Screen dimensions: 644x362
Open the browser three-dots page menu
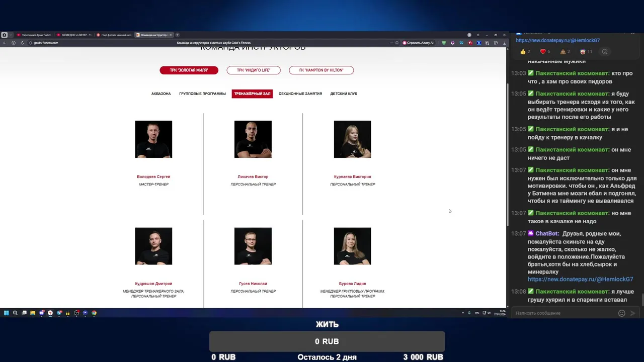click(391, 43)
